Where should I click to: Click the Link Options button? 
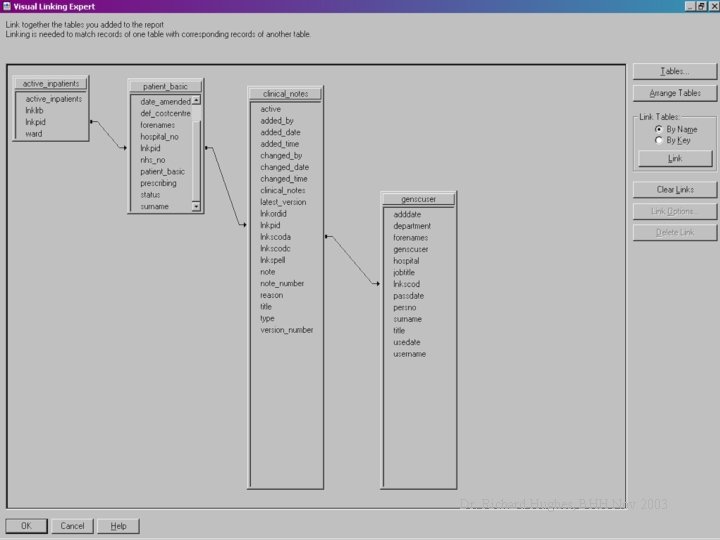click(675, 211)
